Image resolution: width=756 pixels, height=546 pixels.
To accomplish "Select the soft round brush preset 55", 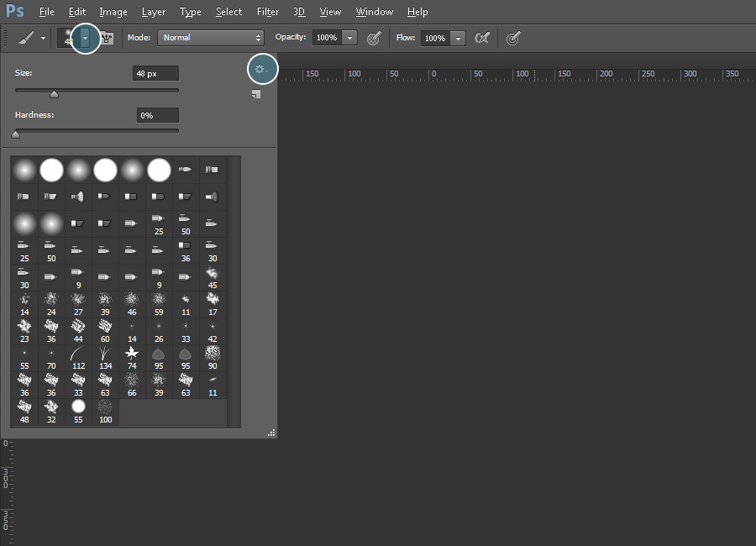I will [x=78, y=406].
